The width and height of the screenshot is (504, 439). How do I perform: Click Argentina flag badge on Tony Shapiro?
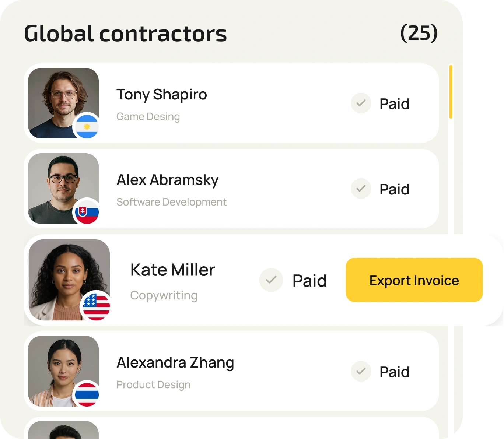tap(87, 126)
